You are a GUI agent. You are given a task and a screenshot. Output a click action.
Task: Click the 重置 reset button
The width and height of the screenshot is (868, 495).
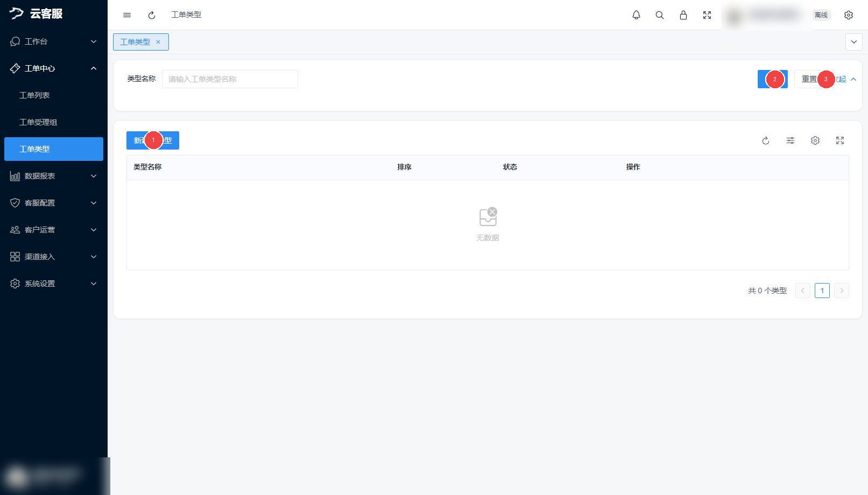coord(809,79)
